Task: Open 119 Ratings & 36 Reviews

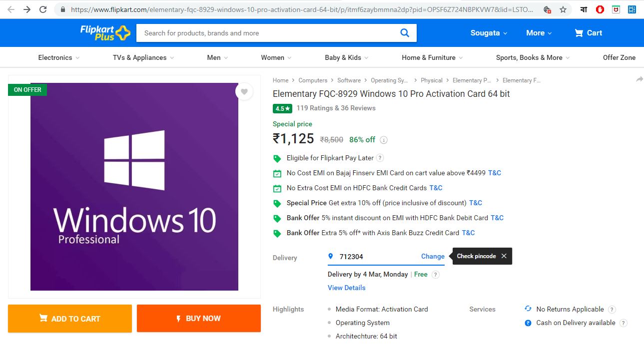Action: point(336,108)
